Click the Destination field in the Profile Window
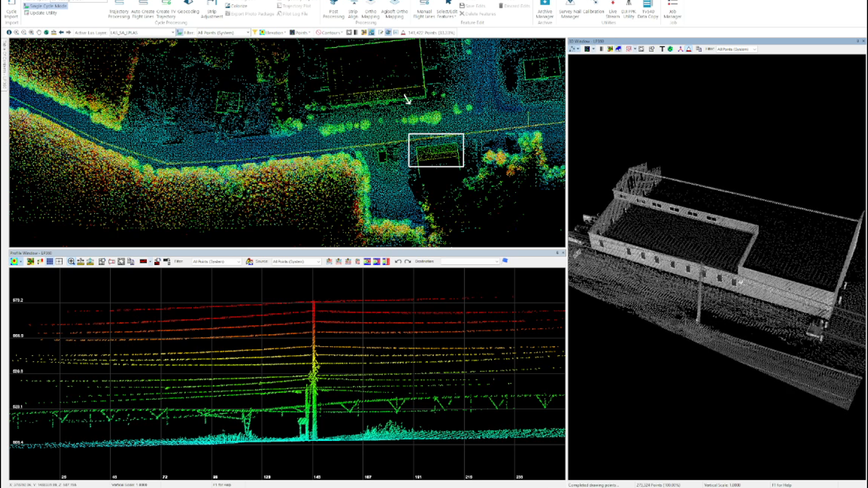This screenshot has height=488, width=868. 470,261
